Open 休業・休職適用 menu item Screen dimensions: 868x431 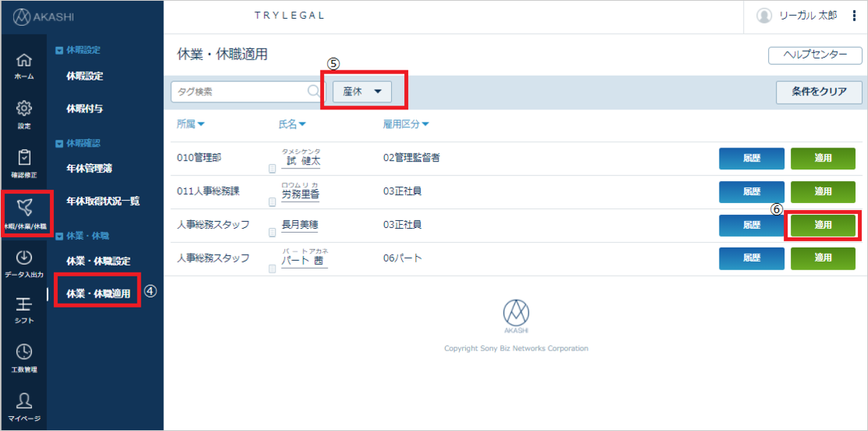pyautogui.click(x=98, y=294)
